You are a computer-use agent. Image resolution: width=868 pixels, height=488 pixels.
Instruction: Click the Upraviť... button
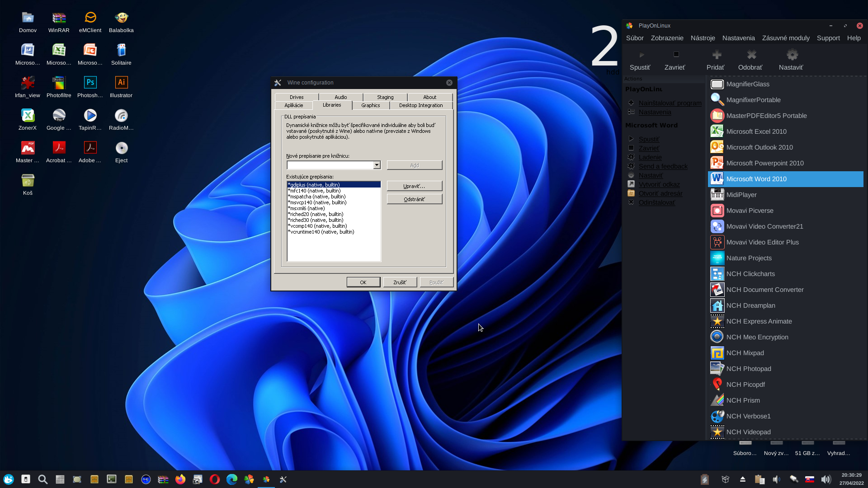[414, 186]
